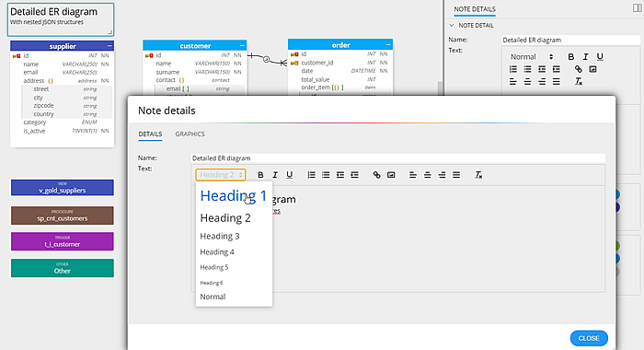Image resolution: width=644 pixels, height=350 pixels.
Task: Select the customer table header
Action: click(195, 46)
